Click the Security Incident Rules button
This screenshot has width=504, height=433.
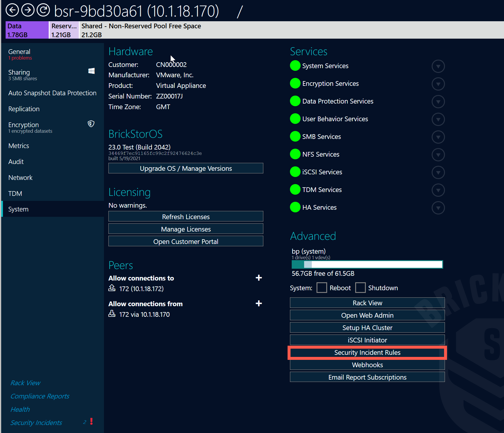(x=367, y=352)
